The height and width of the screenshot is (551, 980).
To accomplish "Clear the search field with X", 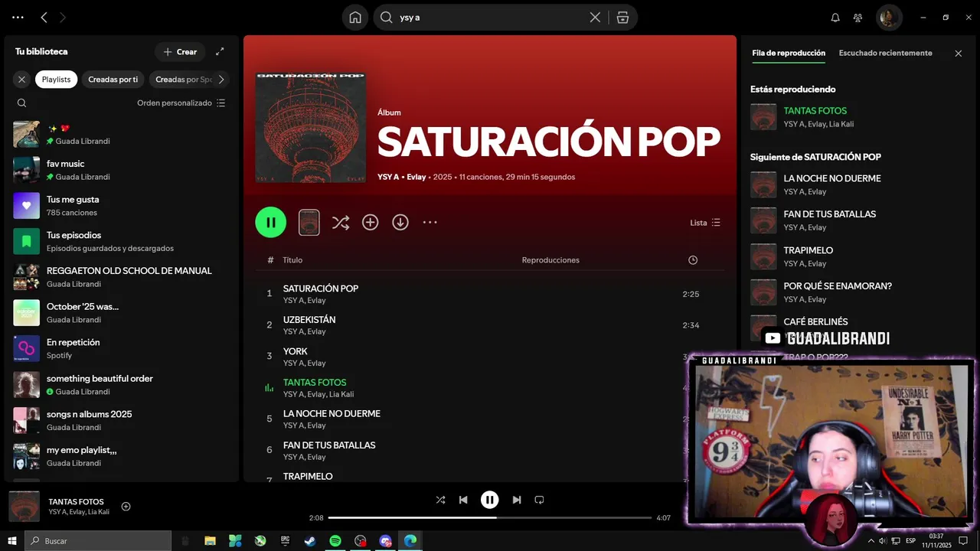I will [x=595, y=18].
